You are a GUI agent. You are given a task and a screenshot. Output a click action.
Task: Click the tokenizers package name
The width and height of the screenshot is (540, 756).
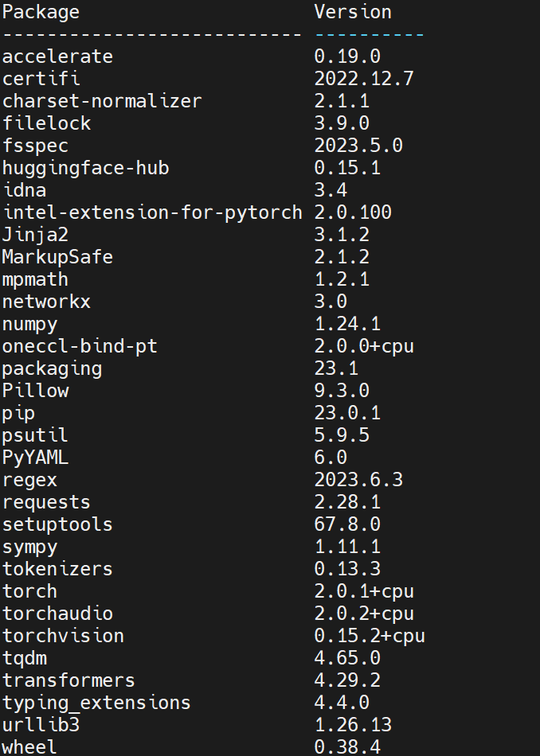click(57, 568)
